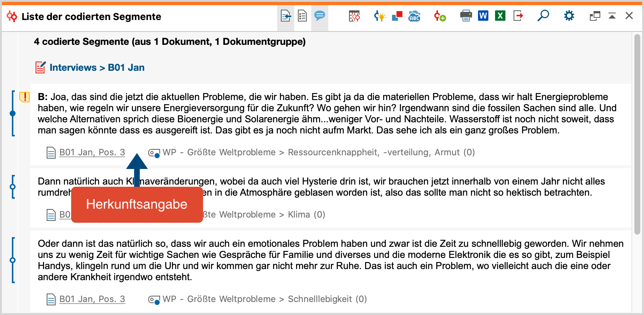This screenshot has width=644, height=315.
Task: Toggle the show origin information icon
Action: pyautogui.click(x=286, y=16)
